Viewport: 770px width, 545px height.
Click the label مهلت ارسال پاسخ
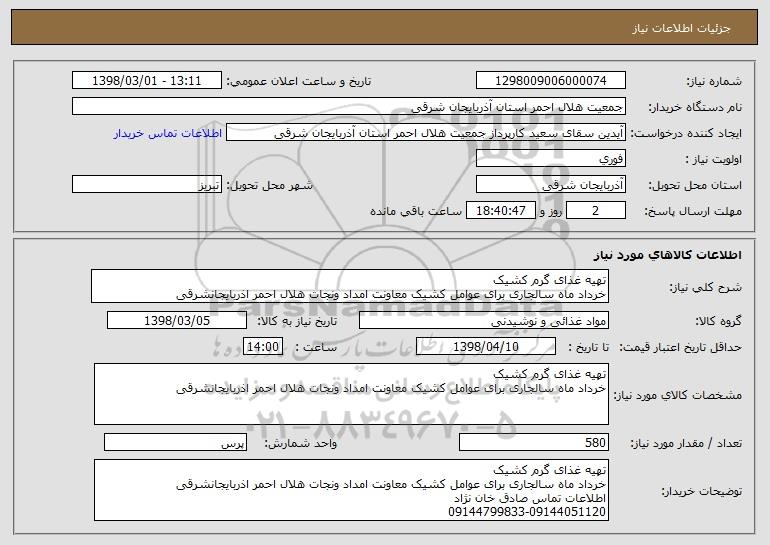click(692, 211)
